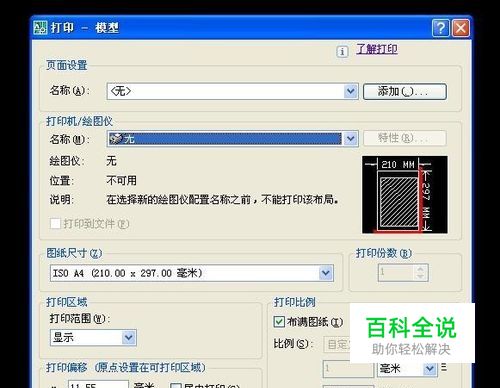This screenshot has height=388, width=500.
Task: Click the 不可用 location text
Action: [121, 180]
